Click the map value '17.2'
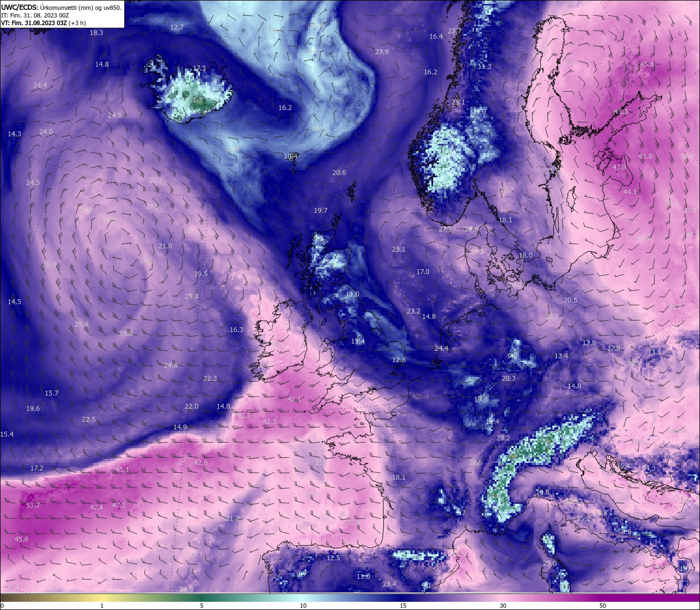 click(37, 468)
